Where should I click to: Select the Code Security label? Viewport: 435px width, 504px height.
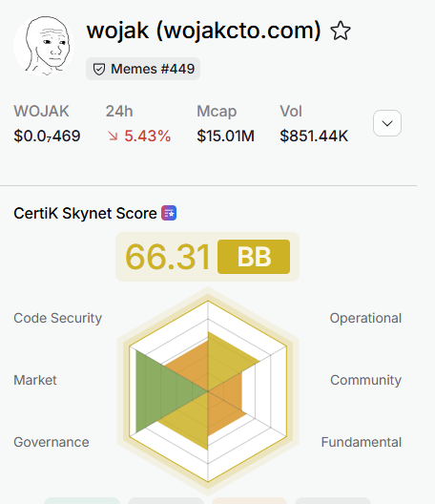tap(58, 318)
